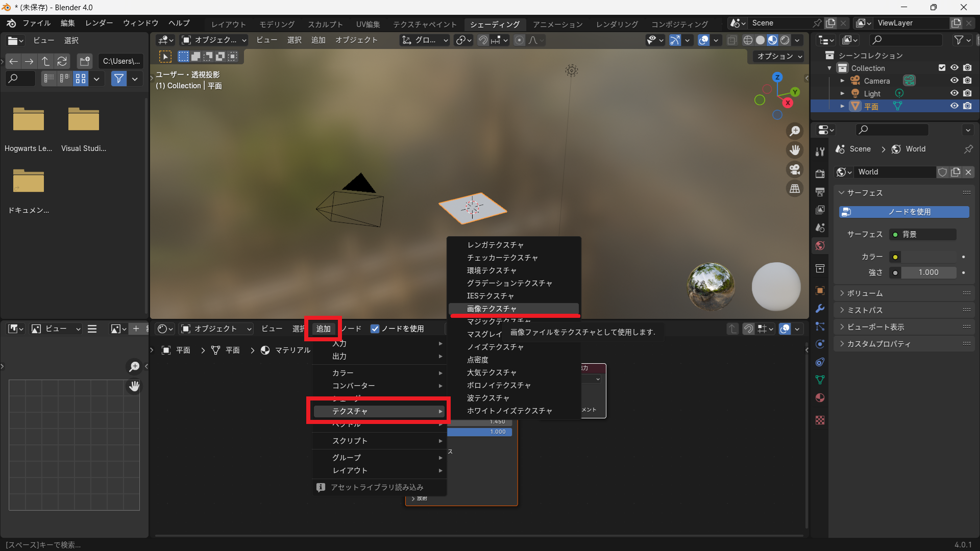The height and width of the screenshot is (551, 980).
Task: Click the viewport zoom magnifier icon
Action: (x=795, y=131)
